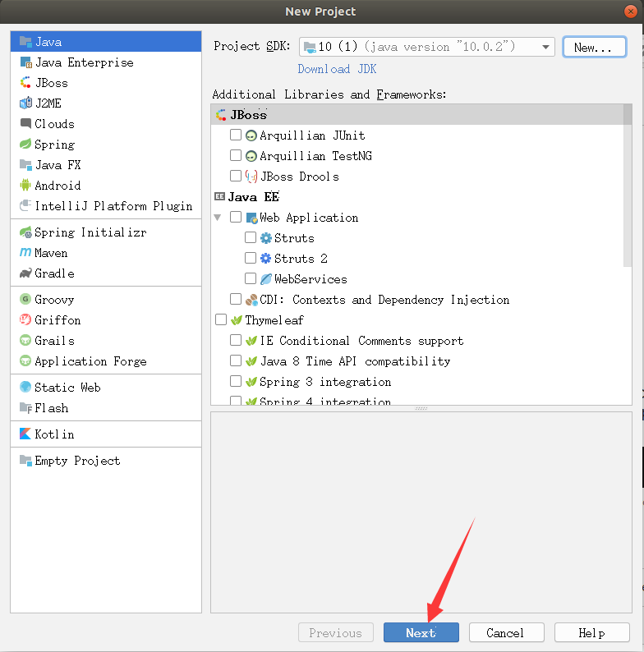Collapse the Web Application tree node
Image resolution: width=644 pixels, height=652 pixels.
218,218
